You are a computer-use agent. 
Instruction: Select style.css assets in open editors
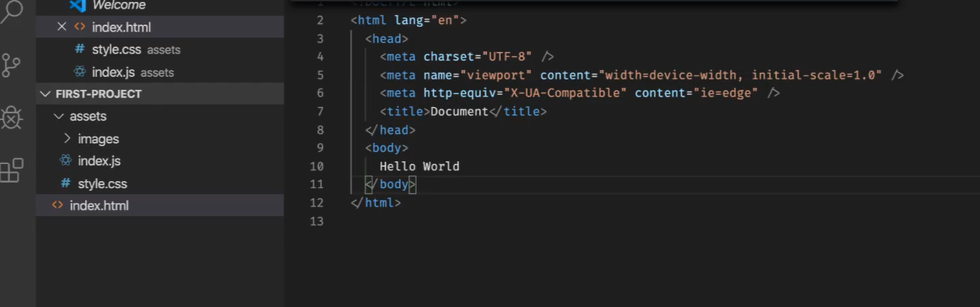pos(160,49)
